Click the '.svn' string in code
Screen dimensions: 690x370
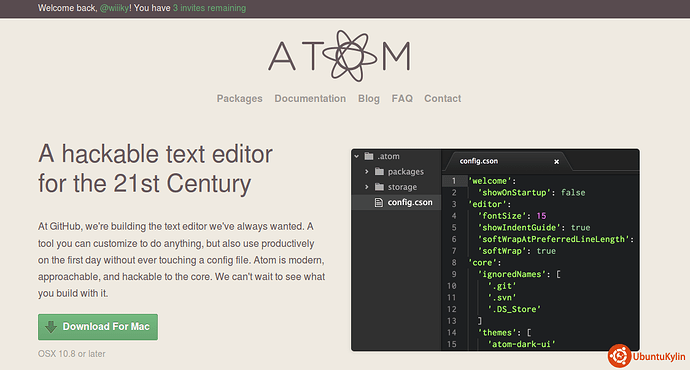pos(502,297)
